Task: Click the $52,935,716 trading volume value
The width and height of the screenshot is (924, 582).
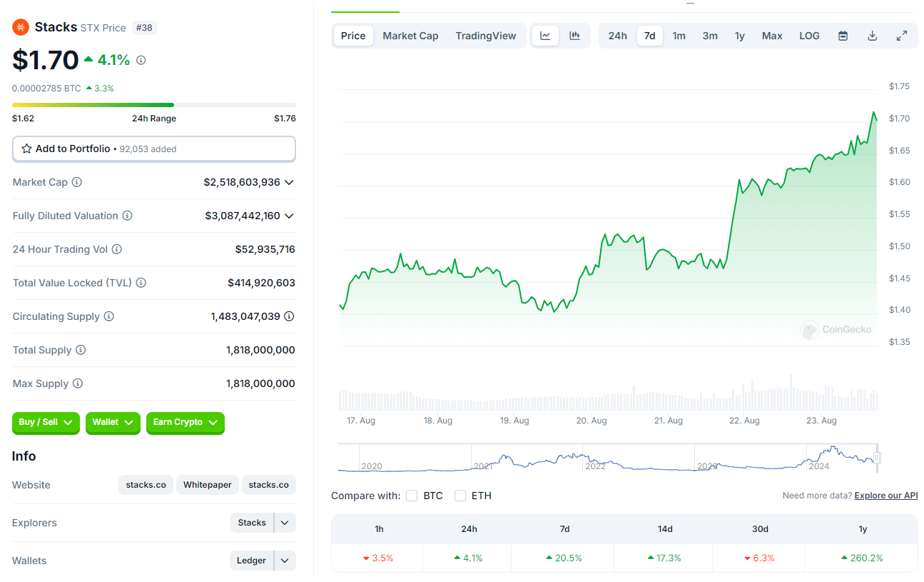Action: [x=265, y=249]
